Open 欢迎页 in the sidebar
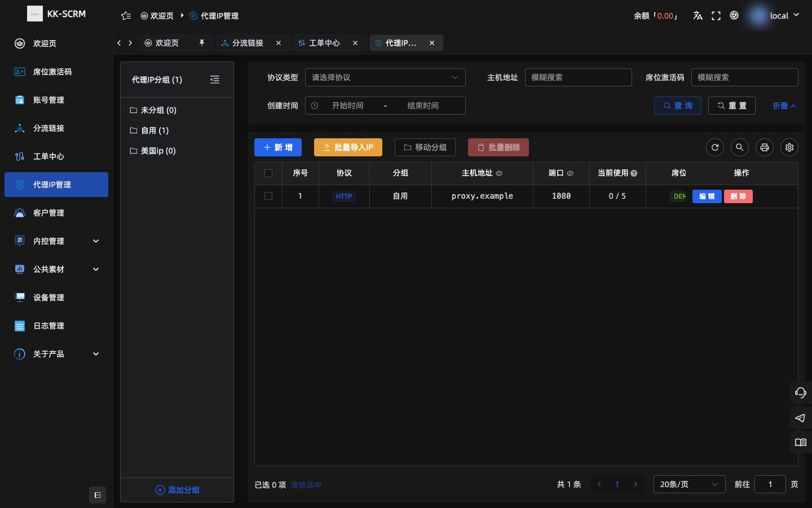812x508 pixels. [56, 43]
